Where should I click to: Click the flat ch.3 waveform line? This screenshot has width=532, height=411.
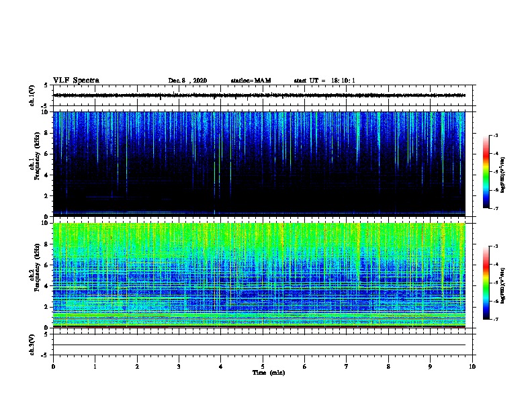coord(259,345)
